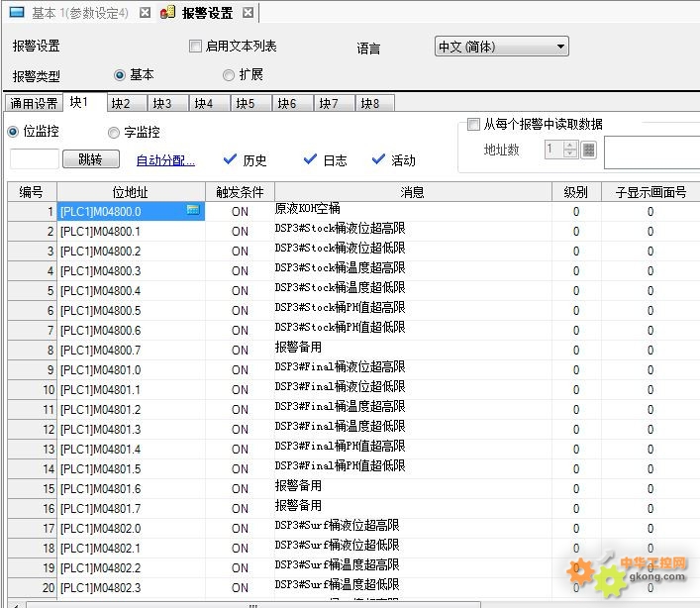Toggle the 历史 checkmark
The height and width of the screenshot is (608, 700).
click(x=230, y=158)
